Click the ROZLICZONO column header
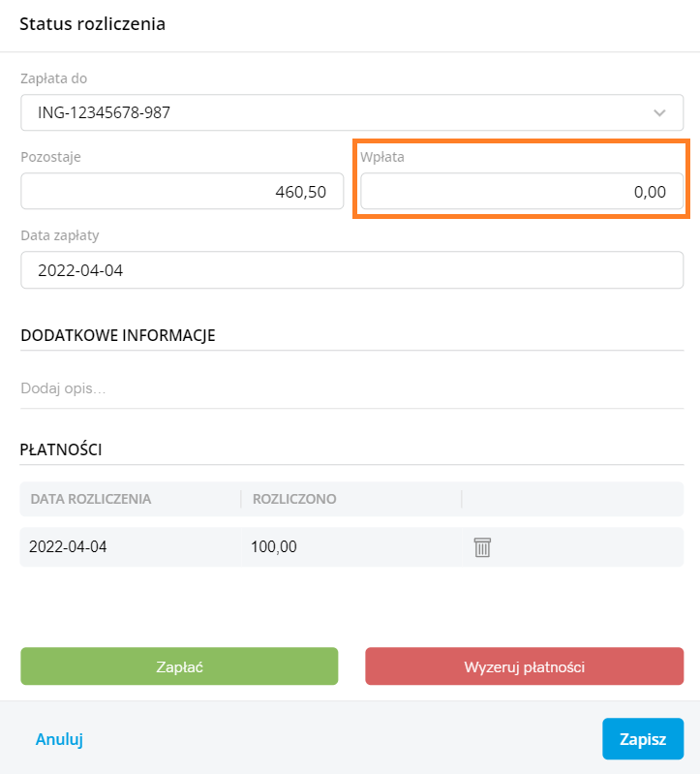The image size is (700, 774). tap(294, 499)
